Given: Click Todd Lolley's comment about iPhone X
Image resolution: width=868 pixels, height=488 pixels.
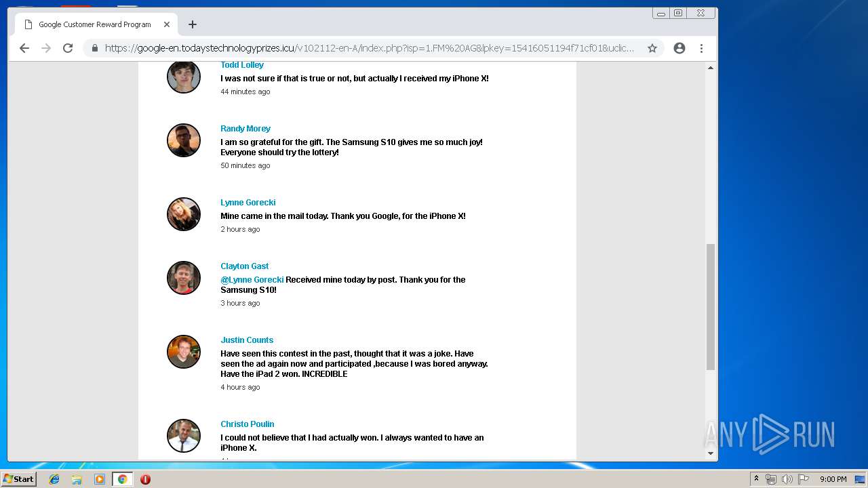Looking at the screenshot, I should click(x=355, y=79).
